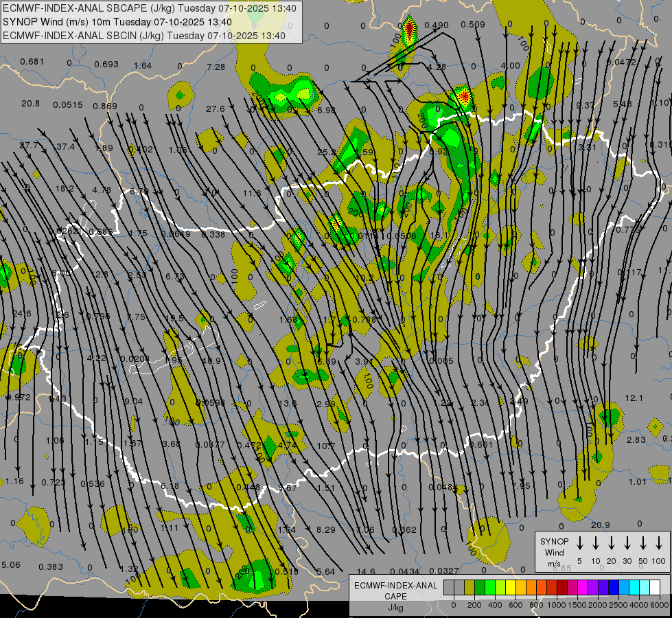Click the ECMWF-INDEX-ANAL SBCIN title line

coord(144,36)
